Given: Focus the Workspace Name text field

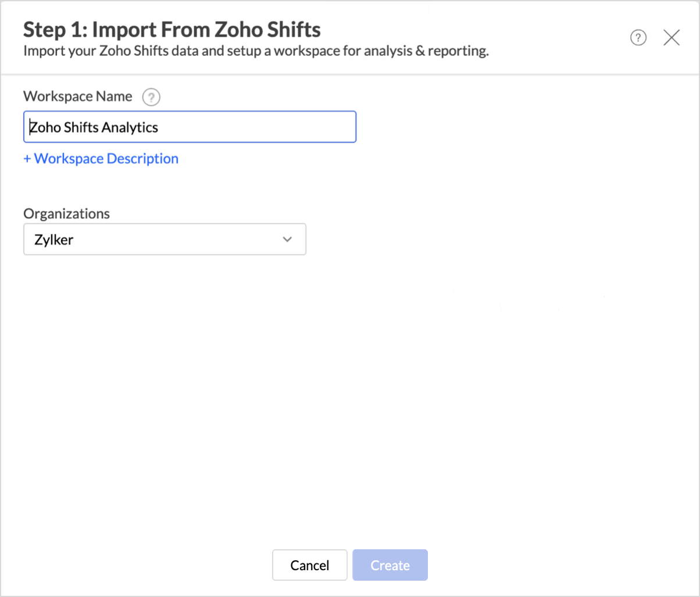Looking at the screenshot, I should pos(190,127).
